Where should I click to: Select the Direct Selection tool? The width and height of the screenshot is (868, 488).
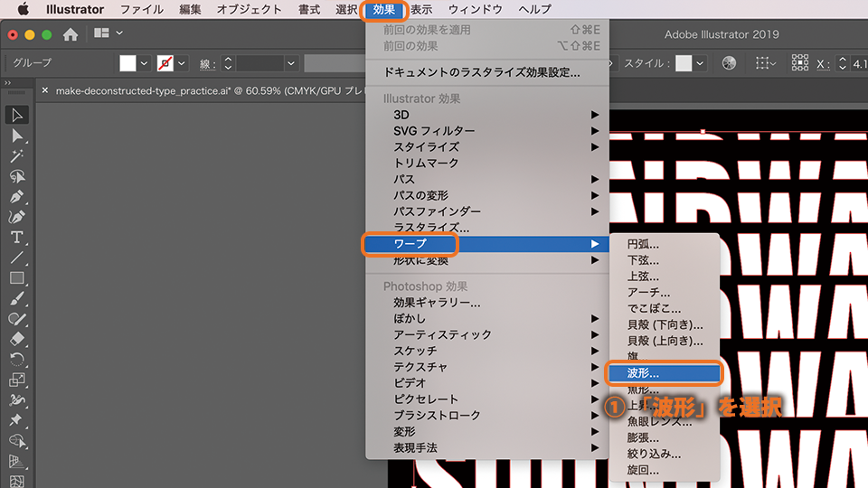[x=16, y=136]
